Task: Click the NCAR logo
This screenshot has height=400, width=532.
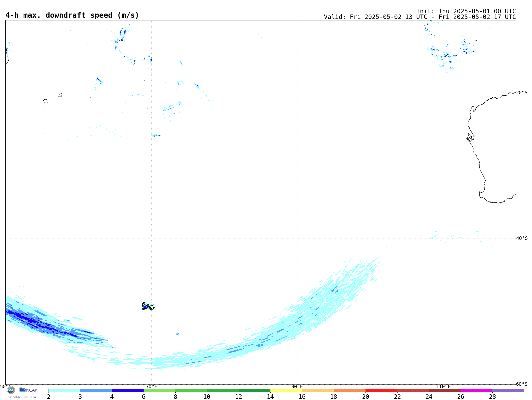Action: (x=28, y=390)
